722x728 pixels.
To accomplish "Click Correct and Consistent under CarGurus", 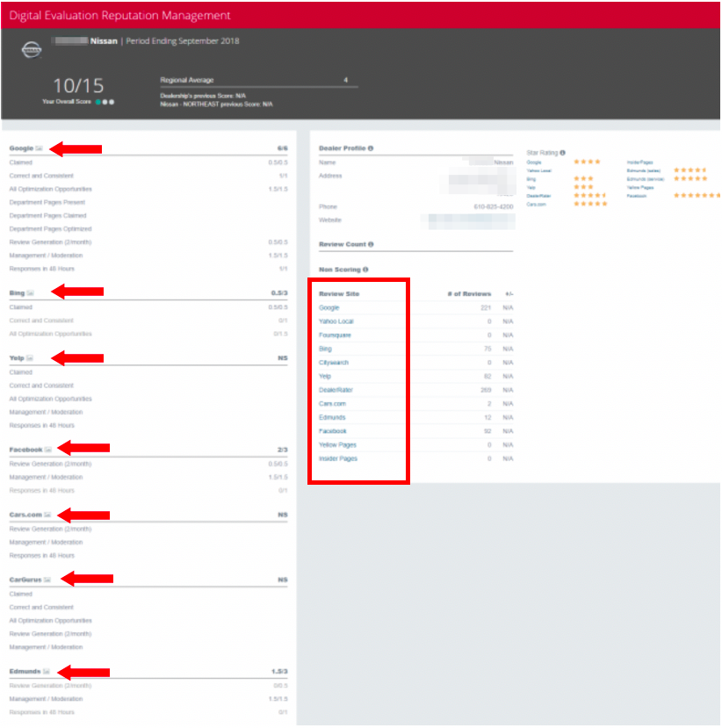I will click(41, 607).
